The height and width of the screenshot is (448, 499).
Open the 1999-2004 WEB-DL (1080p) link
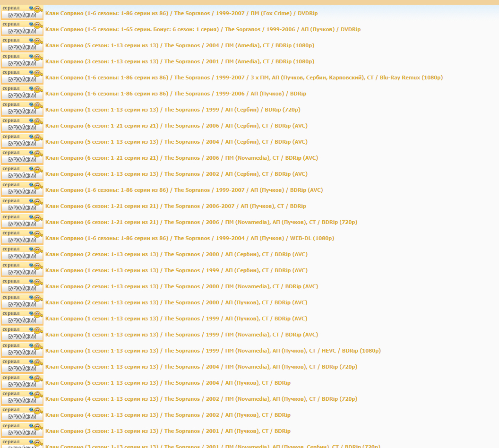[x=189, y=238]
